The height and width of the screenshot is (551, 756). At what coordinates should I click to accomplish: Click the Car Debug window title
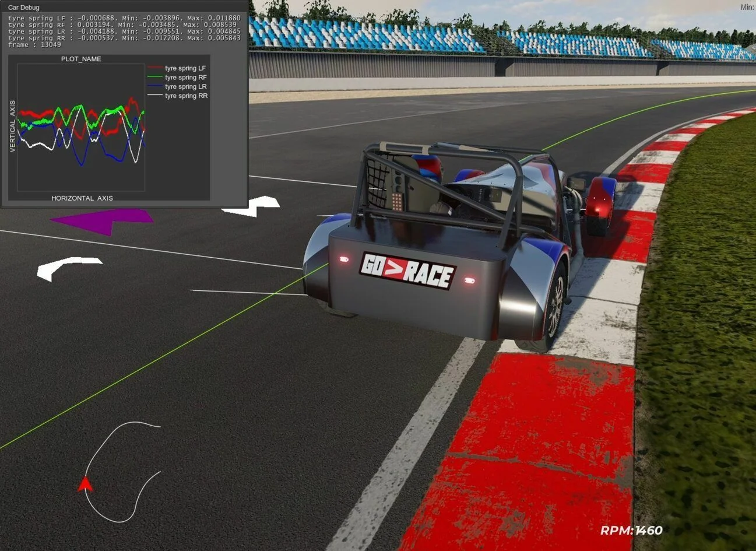[x=24, y=8]
